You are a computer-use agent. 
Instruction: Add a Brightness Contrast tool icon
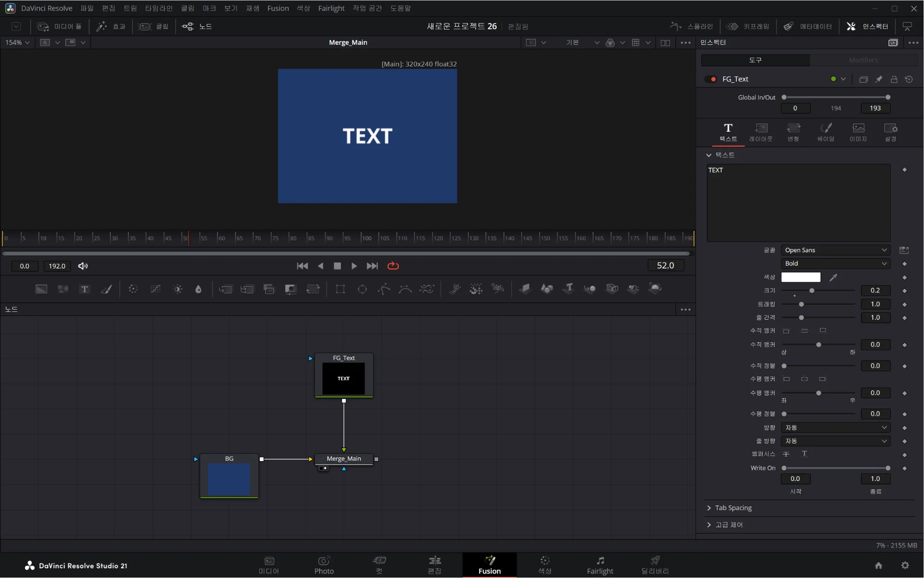[177, 289]
